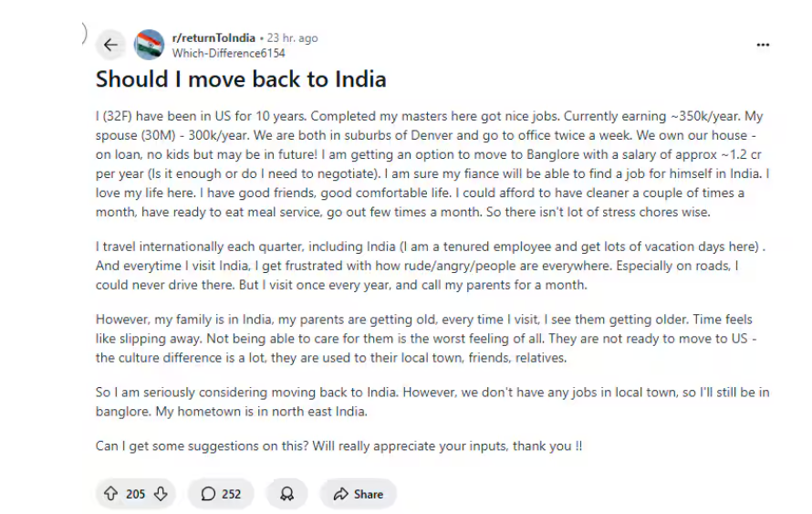812x514 pixels.
Task: Click the 'Share' button label
Action: pos(369,494)
